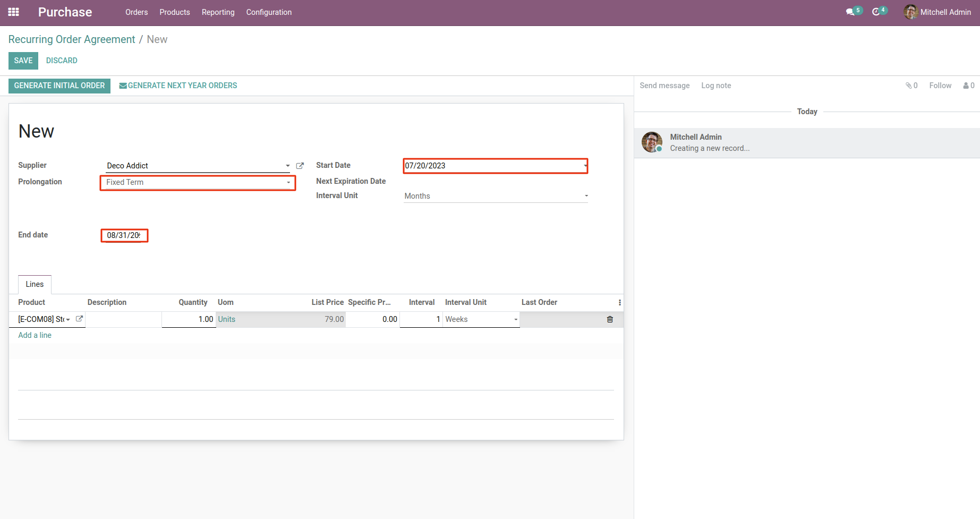The width and height of the screenshot is (980, 519).
Task: Click the followers person icon
Action: [967, 86]
